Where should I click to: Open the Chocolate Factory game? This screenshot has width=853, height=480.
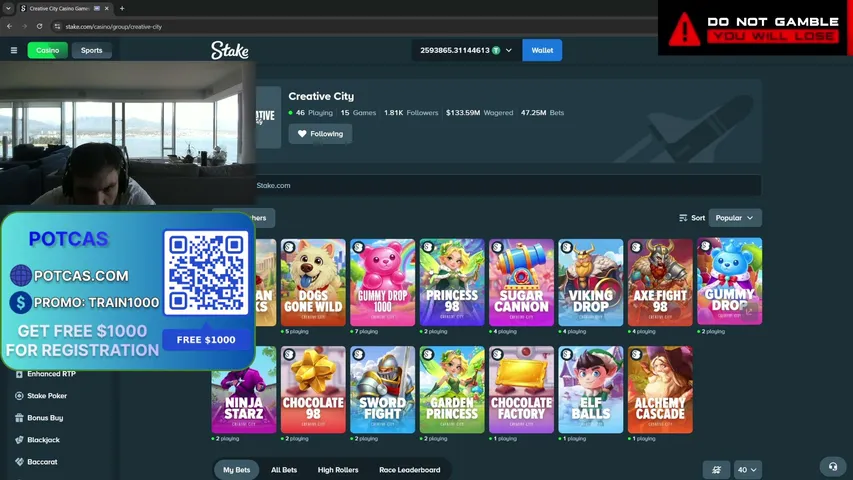pos(521,390)
